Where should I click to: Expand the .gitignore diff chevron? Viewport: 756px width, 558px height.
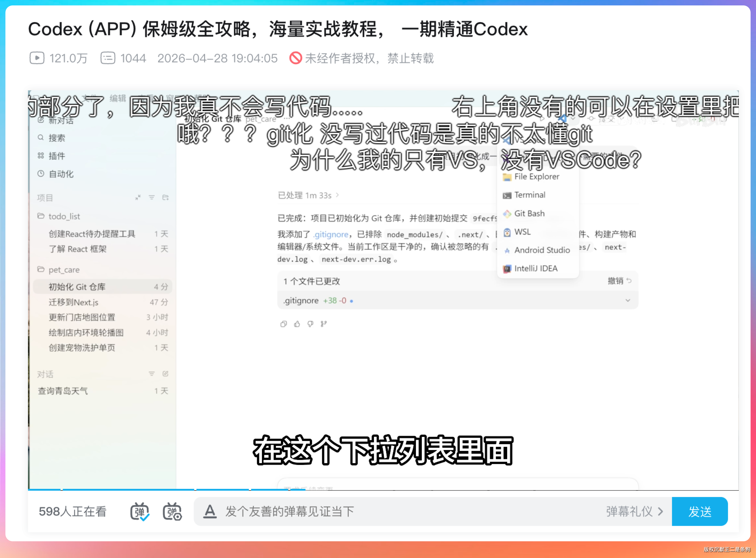click(628, 300)
